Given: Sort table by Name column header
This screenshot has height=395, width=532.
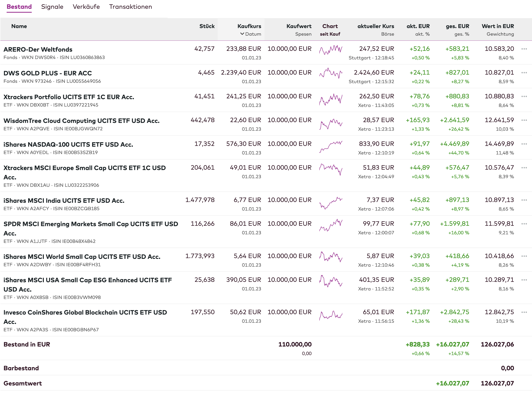Looking at the screenshot, I should point(19,26).
